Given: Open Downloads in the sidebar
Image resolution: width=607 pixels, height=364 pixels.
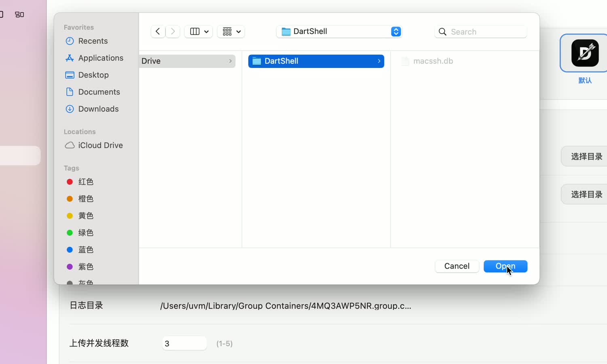Looking at the screenshot, I should pyautogui.click(x=92, y=109).
